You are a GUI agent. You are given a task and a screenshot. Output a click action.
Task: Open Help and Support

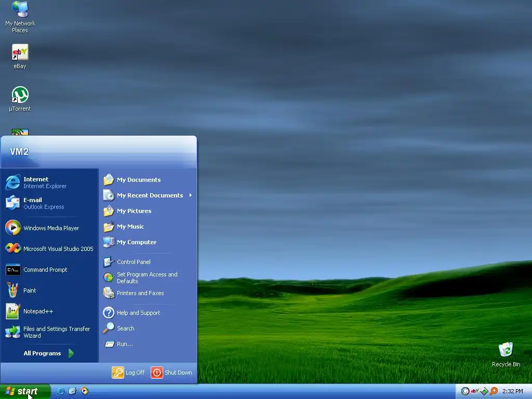pyautogui.click(x=148, y=313)
